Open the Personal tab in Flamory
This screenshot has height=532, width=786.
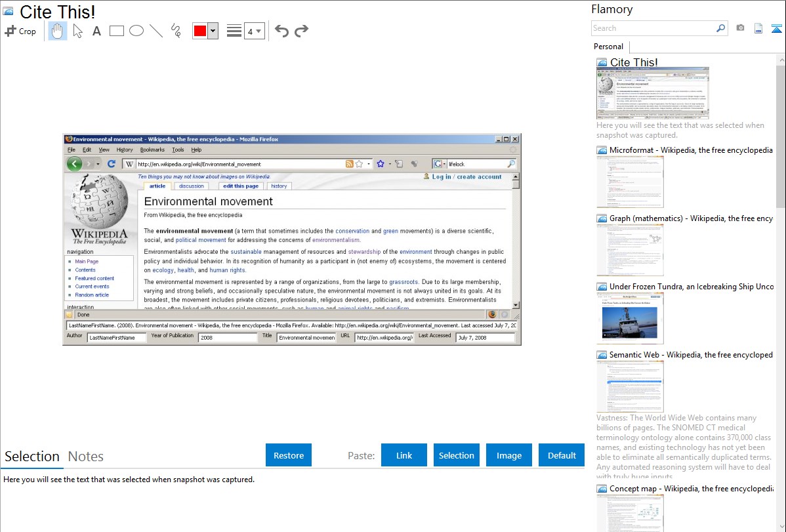[608, 47]
